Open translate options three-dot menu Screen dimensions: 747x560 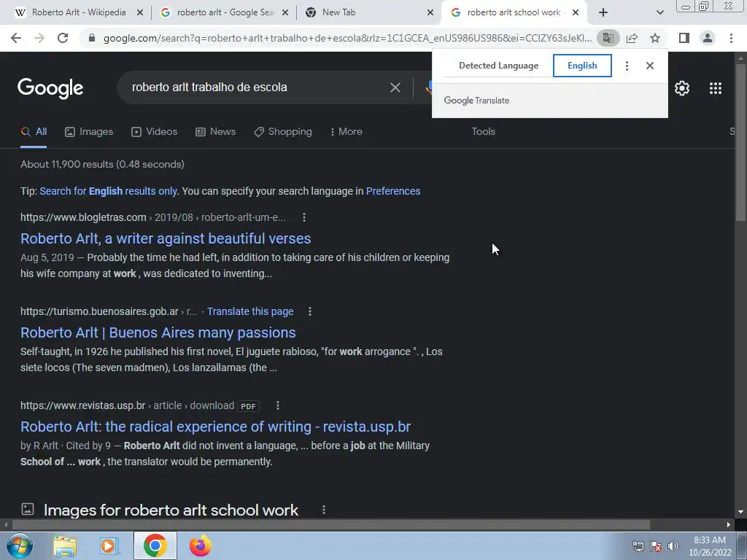click(627, 66)
